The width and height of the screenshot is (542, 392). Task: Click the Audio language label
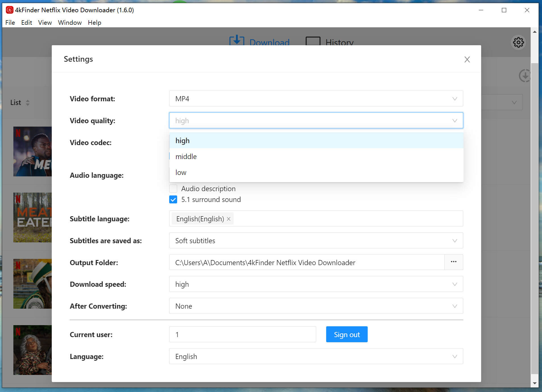97,175
